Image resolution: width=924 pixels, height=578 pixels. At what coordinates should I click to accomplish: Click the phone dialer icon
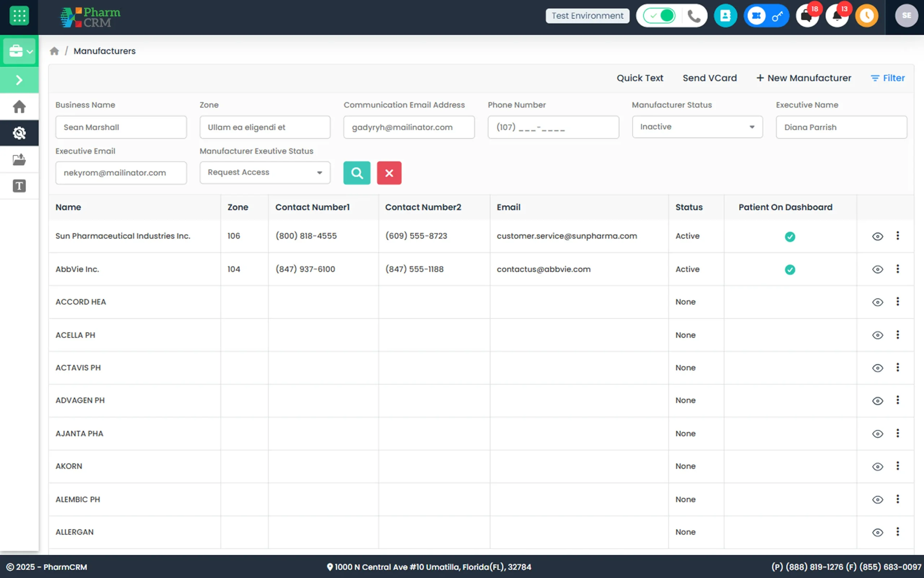click(x=693, y=16)
